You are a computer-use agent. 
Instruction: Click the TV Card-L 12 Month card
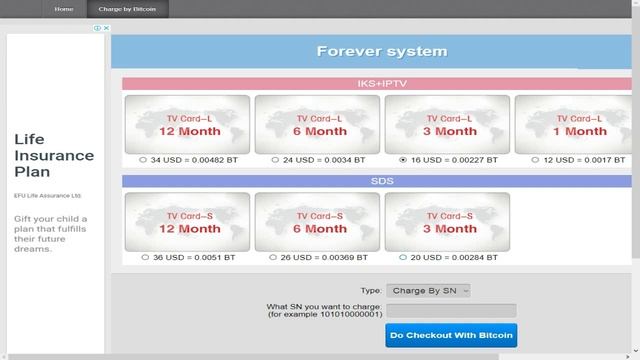pos(187,124)
